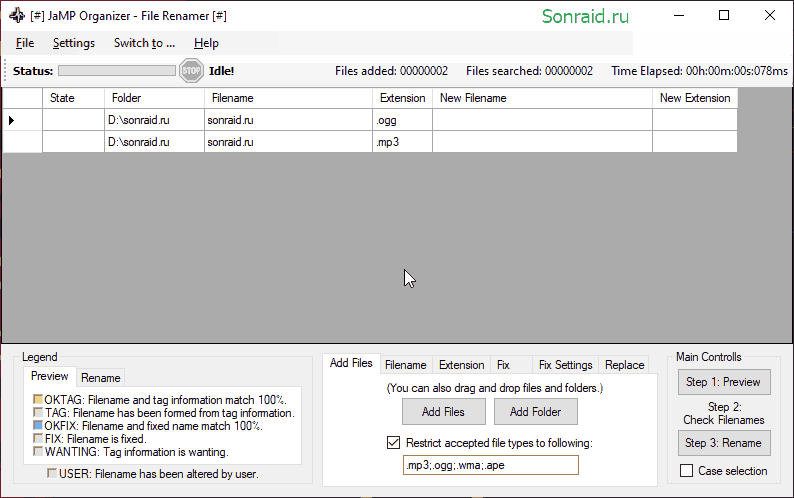Viewport: 794px width, 498px height.
Task: Open the Rename legend tab
Action: pyautogui.click(x=101, y=378)
